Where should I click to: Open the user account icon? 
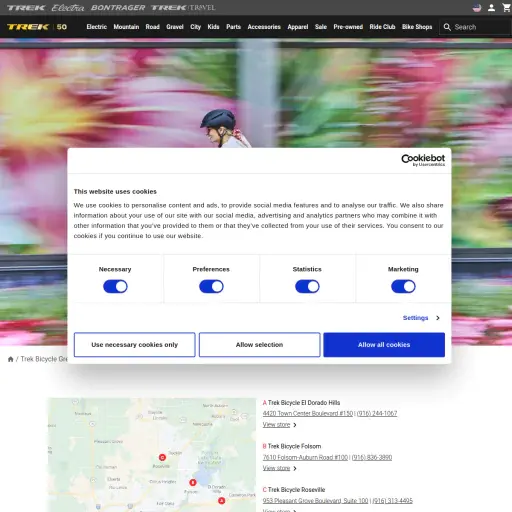[x=491, y=7]
